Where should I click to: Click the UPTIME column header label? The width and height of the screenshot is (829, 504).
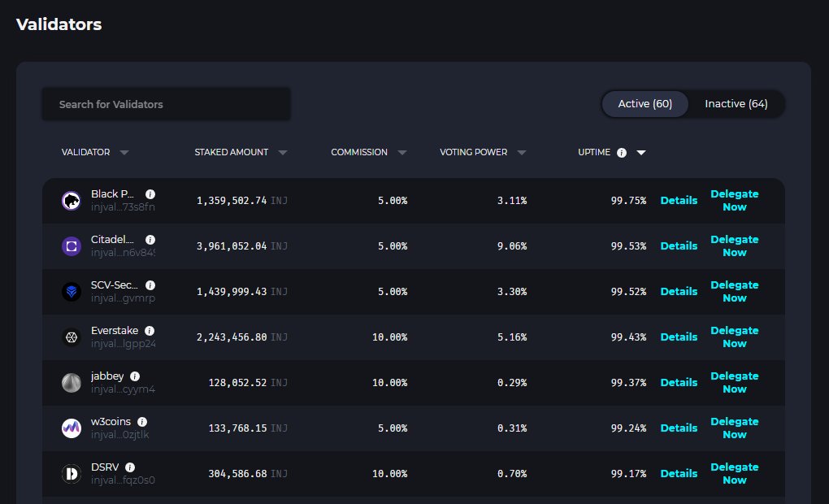point(594,152)
